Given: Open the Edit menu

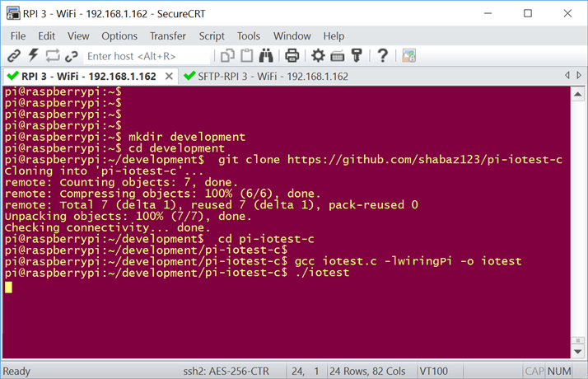Looking at the screenshot, I should 46,36.
